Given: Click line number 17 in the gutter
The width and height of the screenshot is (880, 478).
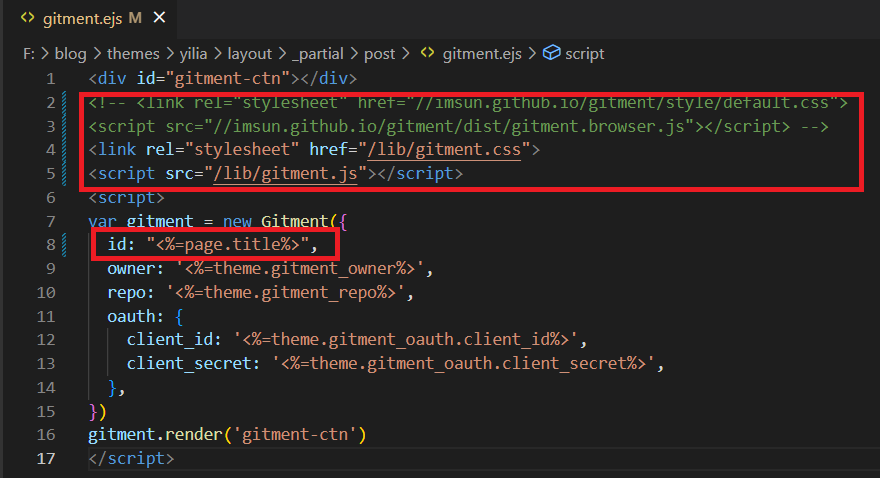Looking at the screenshot, I should point(45,458).
